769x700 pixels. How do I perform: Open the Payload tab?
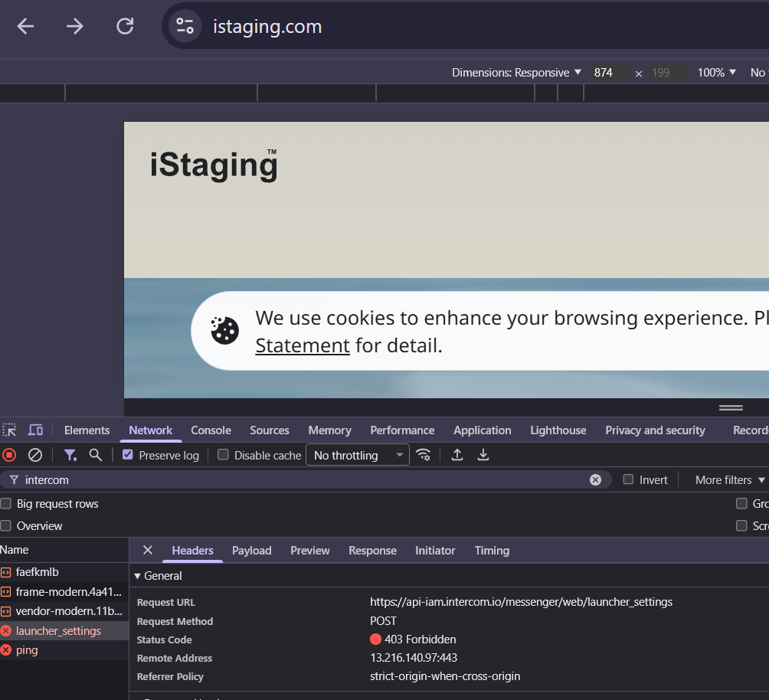coord(251,551)
